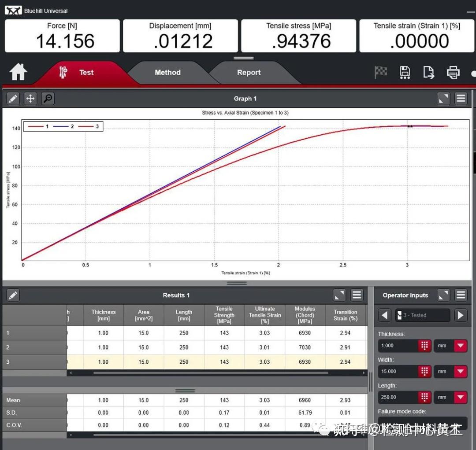Click the Thickness 1.000 input field
This screenshot has height=450, width=476.
pyautogui.click(x=398, y=346)
